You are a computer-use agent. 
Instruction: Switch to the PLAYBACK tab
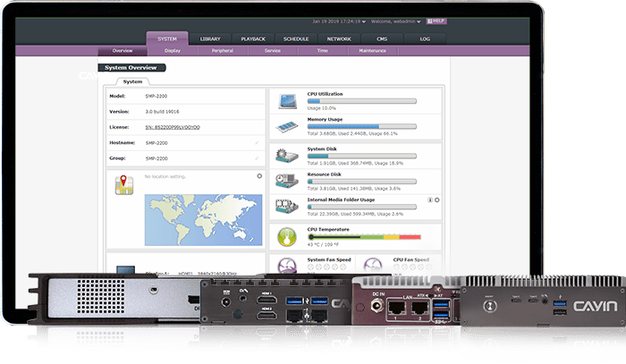click(x=253, y=39)
